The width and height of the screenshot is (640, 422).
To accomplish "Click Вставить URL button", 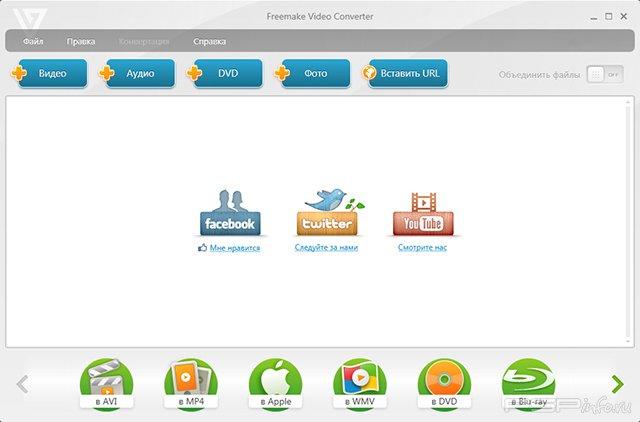I will coord(404,74).
